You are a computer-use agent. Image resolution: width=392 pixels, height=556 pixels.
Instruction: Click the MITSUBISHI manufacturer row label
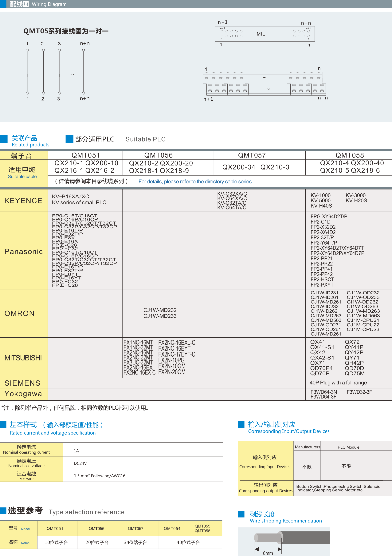pyautogui.click(x=23, y=358)
